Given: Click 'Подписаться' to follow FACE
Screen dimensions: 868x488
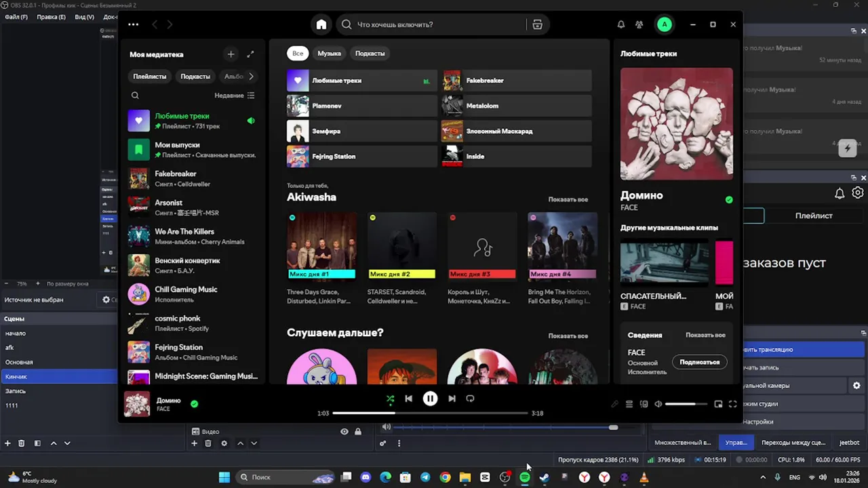Looking at the screenshot, I should (699, 362).
